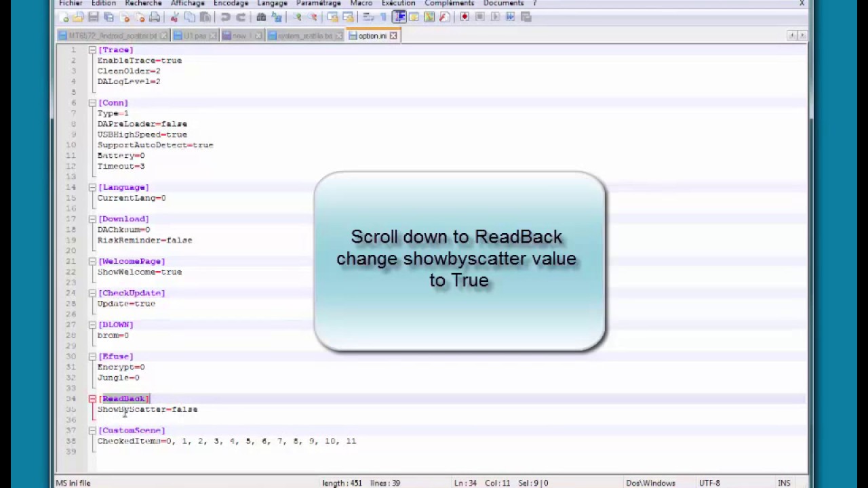Open the Recherche menu

tap(143, 3)
